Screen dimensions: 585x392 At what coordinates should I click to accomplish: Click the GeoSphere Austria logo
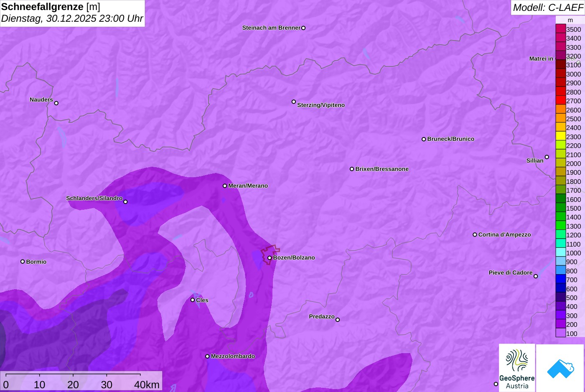click(x=517, y=368)
